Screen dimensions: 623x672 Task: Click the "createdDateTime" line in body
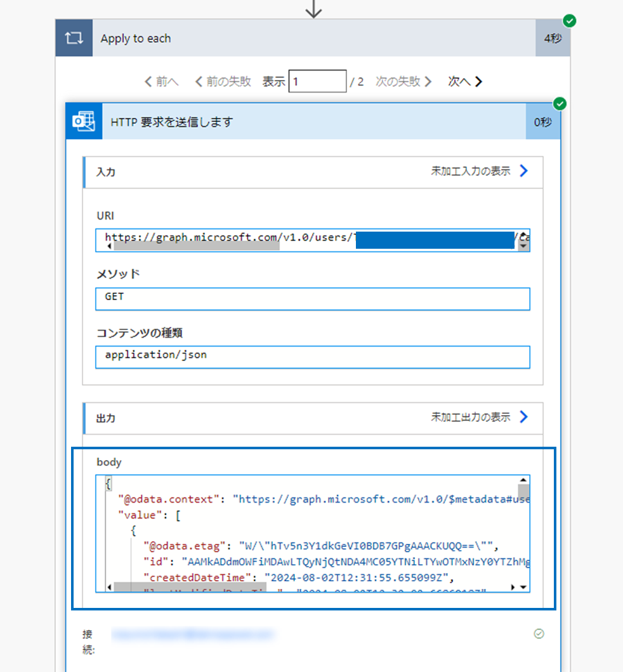[298, 577]
